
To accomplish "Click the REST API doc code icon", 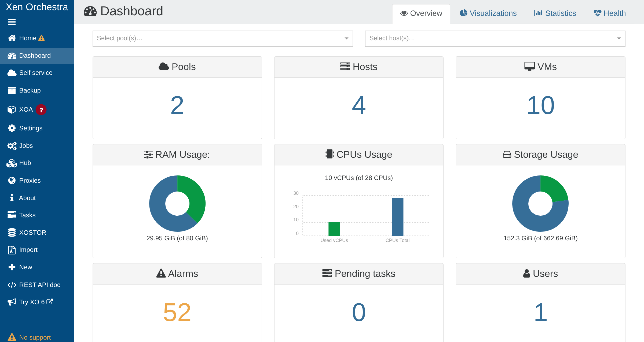I will 12,285.
